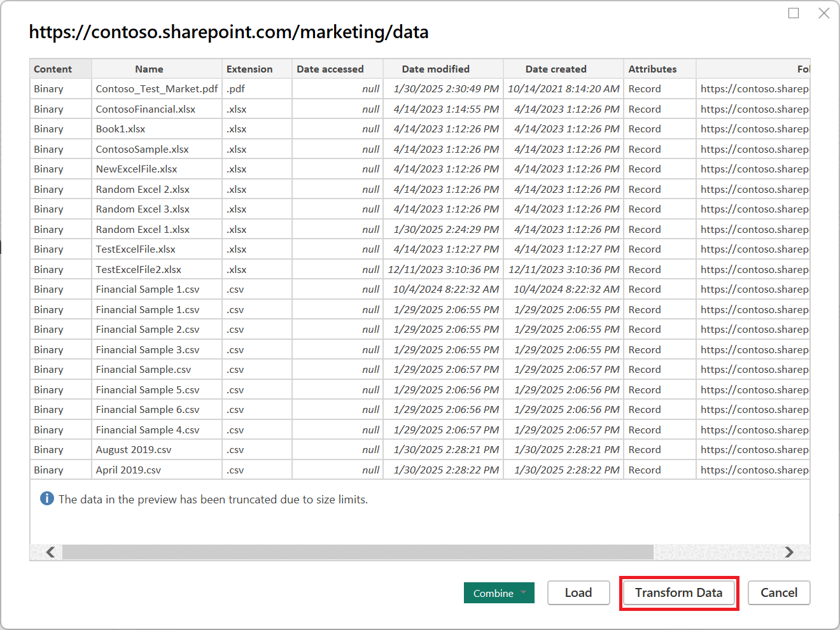The height and width of the screenshot is (630, 840).
Task: Click the .pdf extension cell
Action: [x=257, y=89]
